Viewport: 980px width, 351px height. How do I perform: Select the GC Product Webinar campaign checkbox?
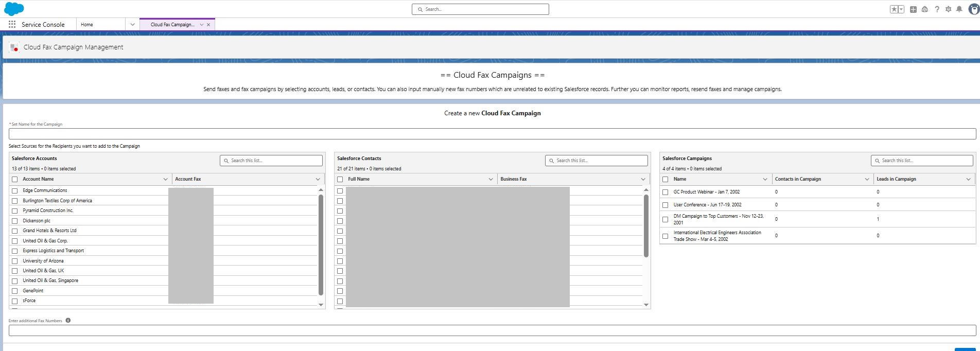(665, 192)
